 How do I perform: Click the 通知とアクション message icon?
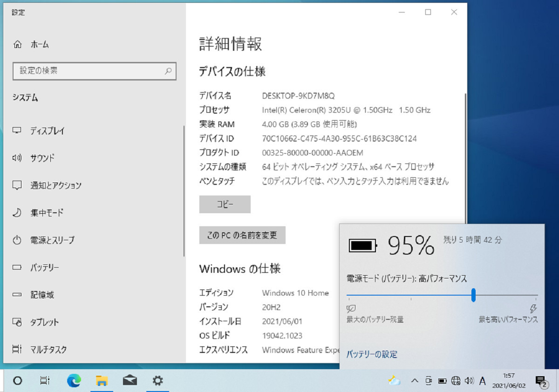pos(17,185)
